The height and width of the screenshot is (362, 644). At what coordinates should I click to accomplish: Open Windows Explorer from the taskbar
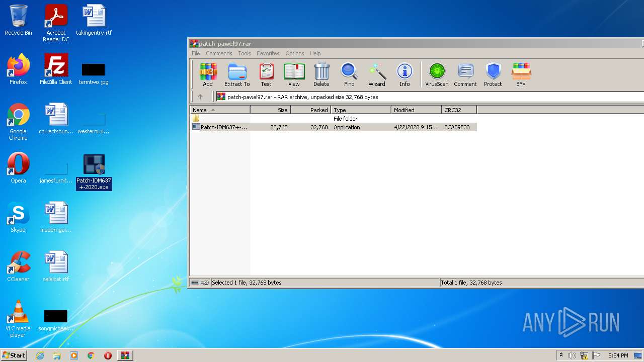[57, 355]
